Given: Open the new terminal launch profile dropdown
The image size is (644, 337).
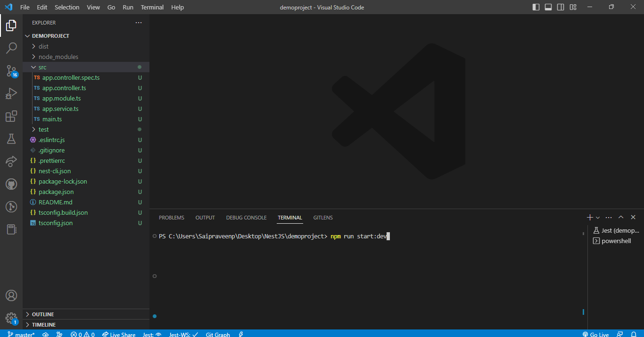Looking at the screenshot, I should coord(598,218).
